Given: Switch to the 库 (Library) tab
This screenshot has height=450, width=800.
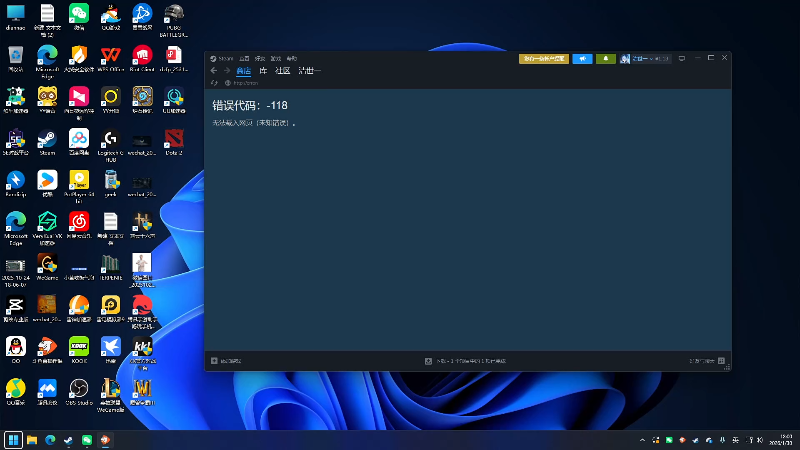Looking at the screenshot, I should pyautogui.click(x=263, y=71).
